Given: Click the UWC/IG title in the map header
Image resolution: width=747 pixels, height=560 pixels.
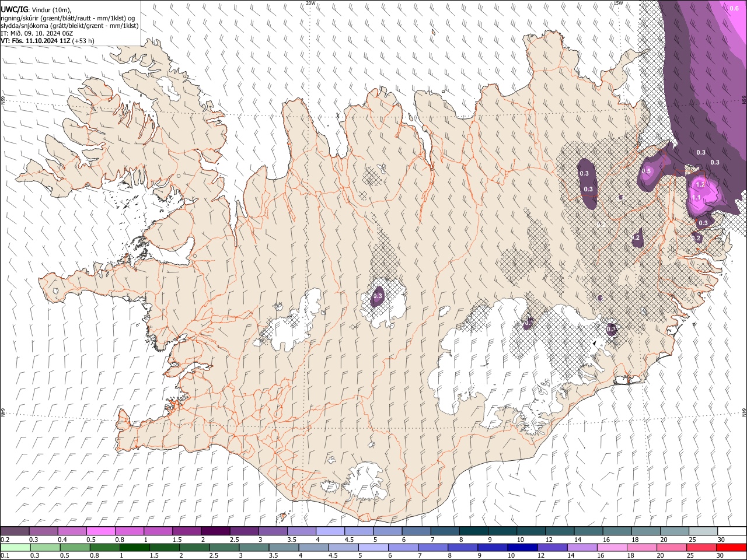Looking at the screenshot, I should click(14, 10).
